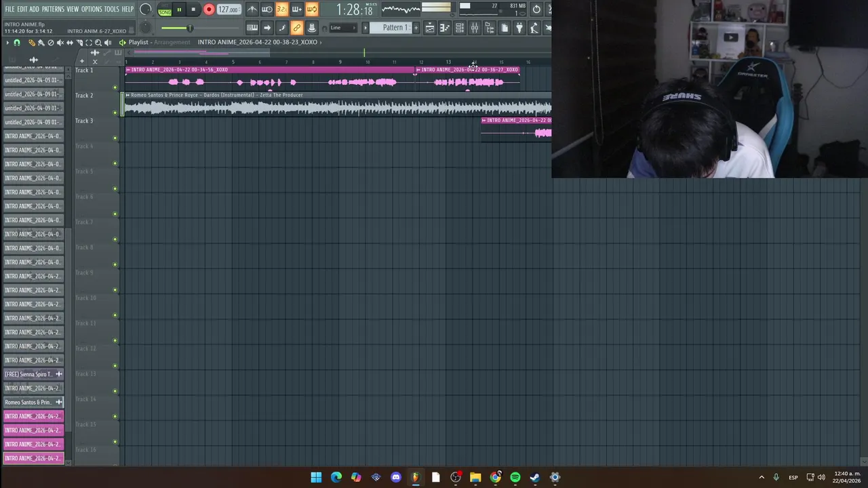Open the playlist options menu arrow
This screenshot has width=868, height=488.
click(7, 43)
